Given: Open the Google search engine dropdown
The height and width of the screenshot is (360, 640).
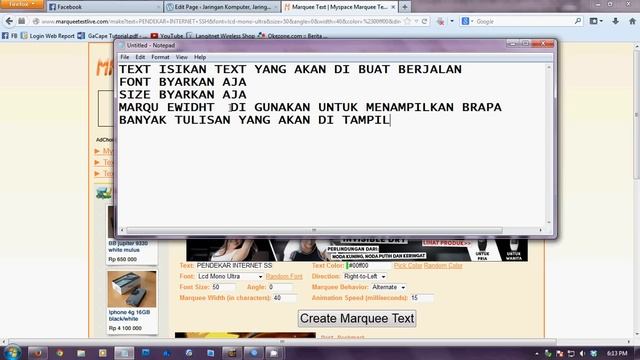Looking at the screenshot, I should click(467, 21).
